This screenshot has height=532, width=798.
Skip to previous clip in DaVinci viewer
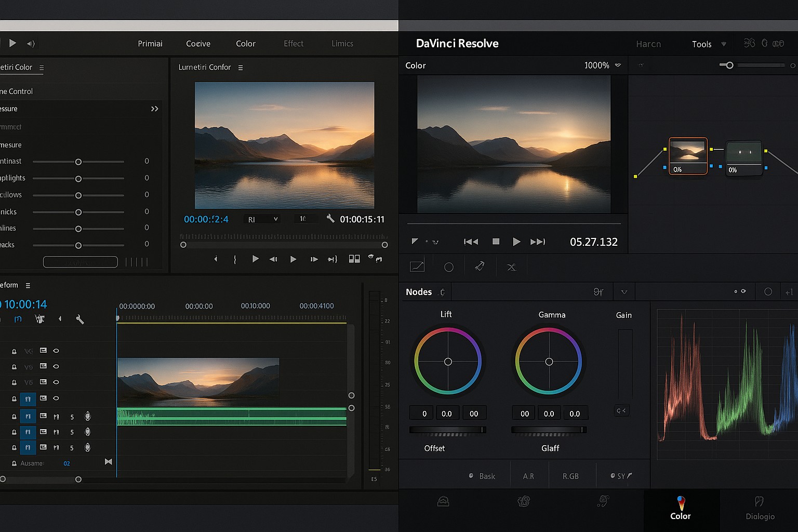click(471, 242)
